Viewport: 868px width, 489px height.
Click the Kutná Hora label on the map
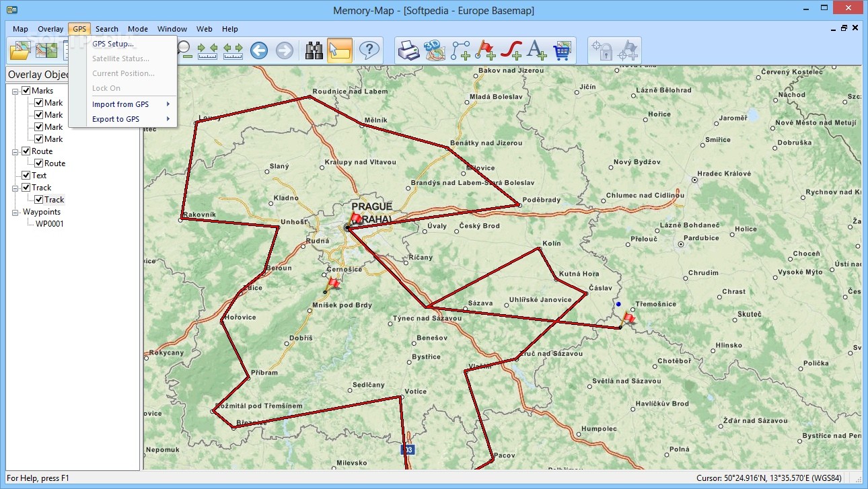click(579, 274)
